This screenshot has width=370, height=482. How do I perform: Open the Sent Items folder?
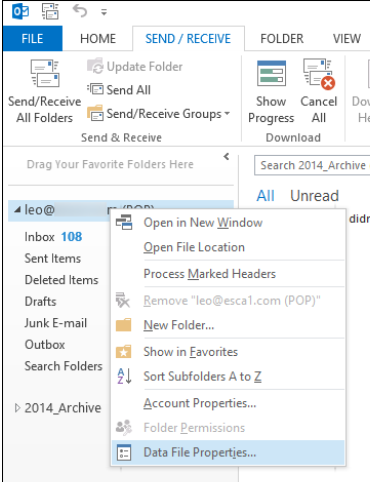[x=53, y=258]
